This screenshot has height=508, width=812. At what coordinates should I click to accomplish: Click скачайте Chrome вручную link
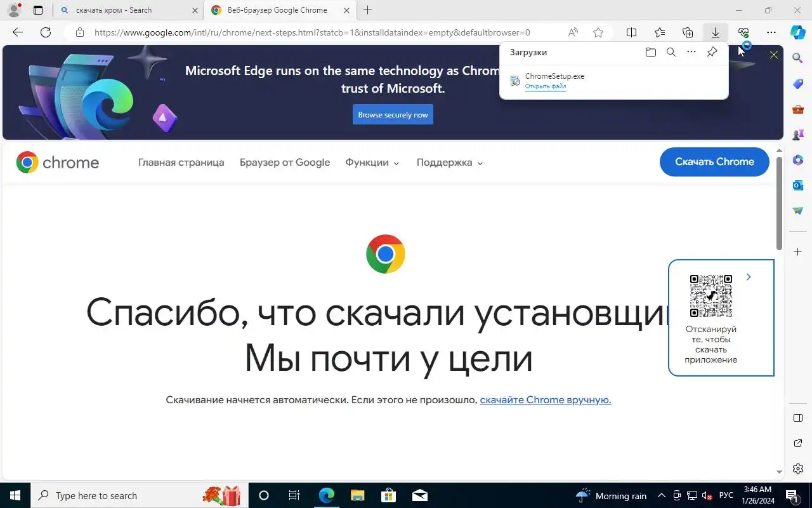pyautogui.click(x=546, y=400)
